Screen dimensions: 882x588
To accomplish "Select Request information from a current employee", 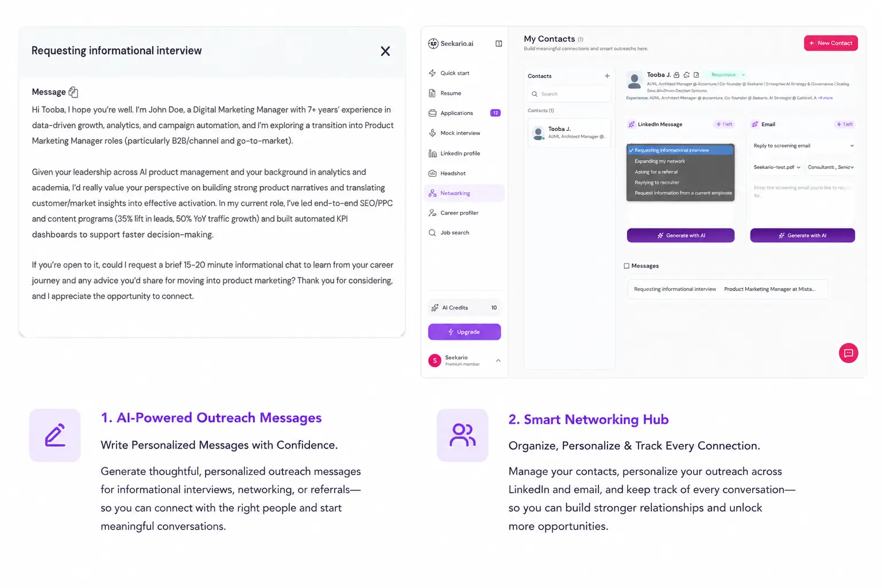I will pyautogui.click(x=680, y=193).
